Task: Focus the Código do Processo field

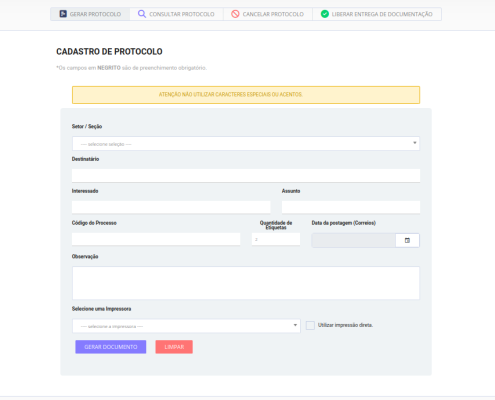Action: click(x=156, y=239)
